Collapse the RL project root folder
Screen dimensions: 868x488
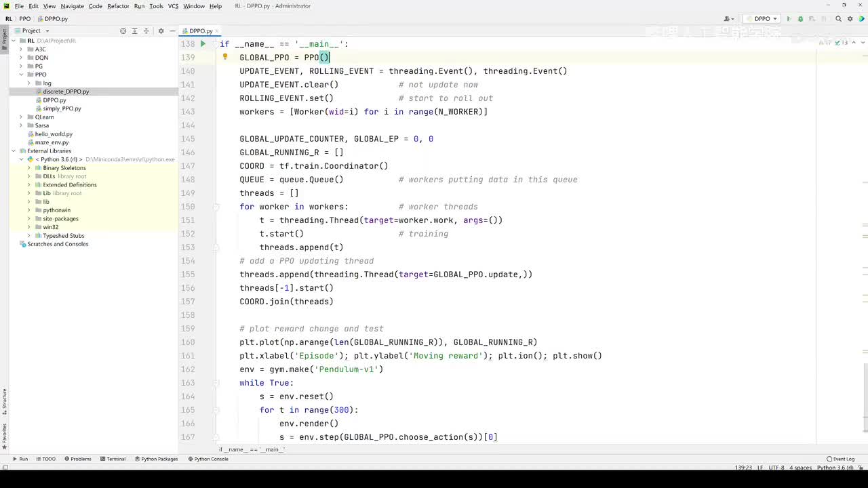click(14, 41)
